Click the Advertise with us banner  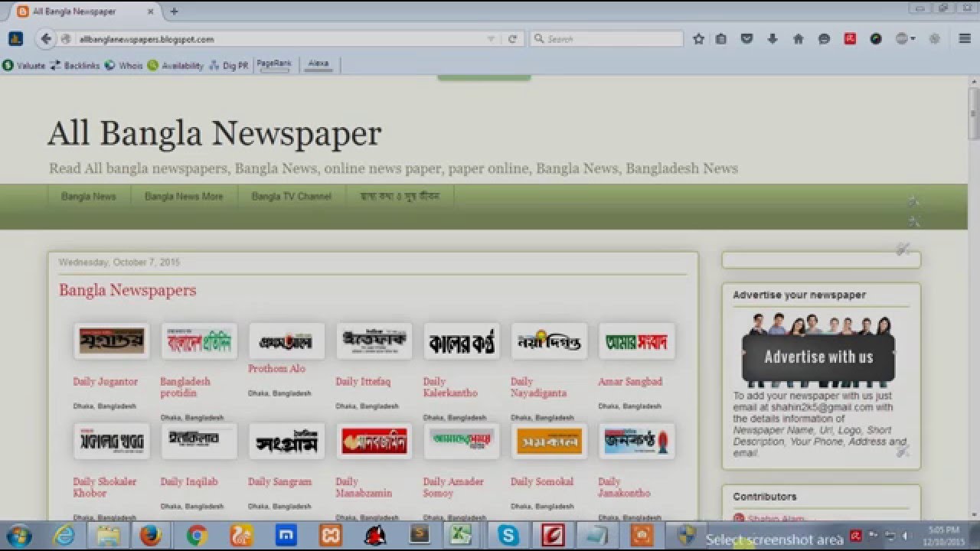818,357
